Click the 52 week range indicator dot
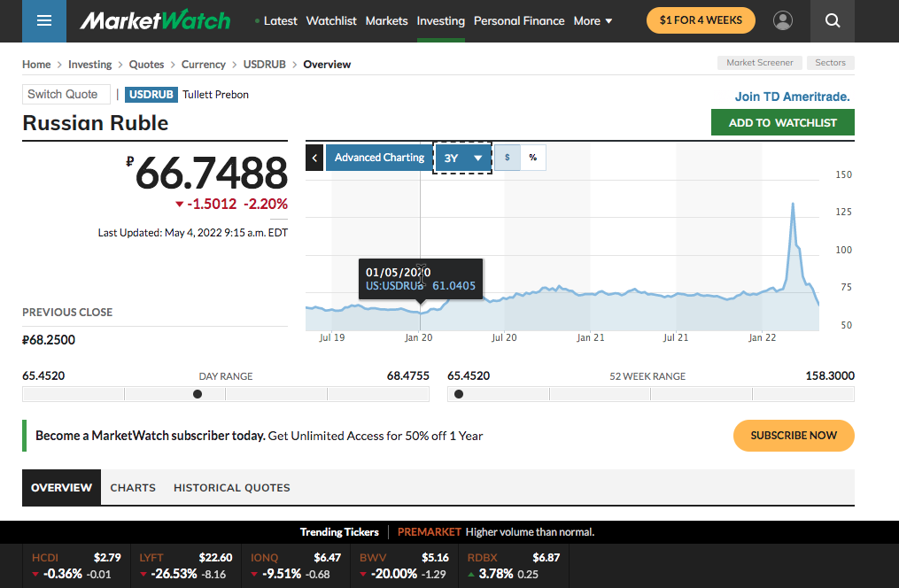The height and width of the screenshot is (588, 899). (459, 394)
